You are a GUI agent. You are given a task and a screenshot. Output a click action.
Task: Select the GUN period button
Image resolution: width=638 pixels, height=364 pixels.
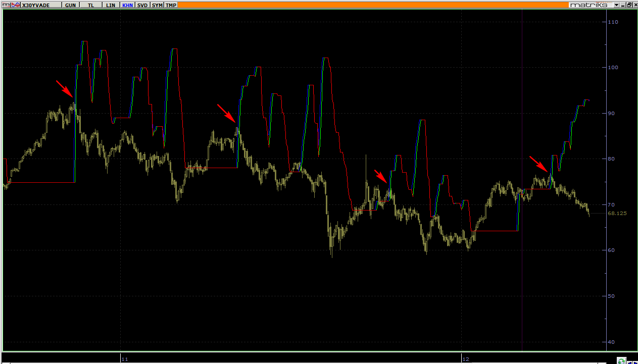pos(70,5)
